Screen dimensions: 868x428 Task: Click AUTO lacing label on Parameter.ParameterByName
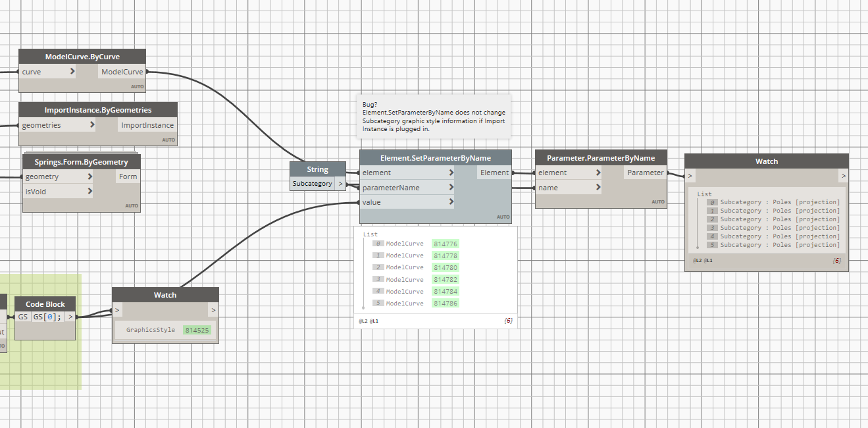click(x=658, y=202)
